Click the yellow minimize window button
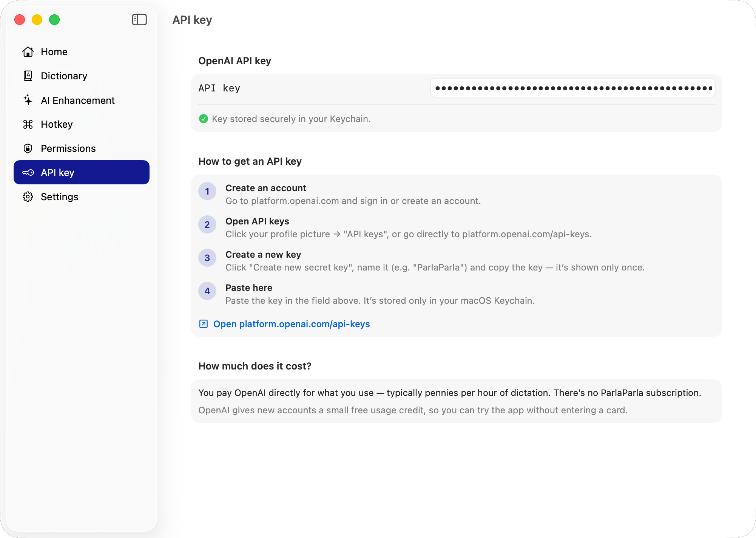Screen dimensions: 756x538 (37, 20)
